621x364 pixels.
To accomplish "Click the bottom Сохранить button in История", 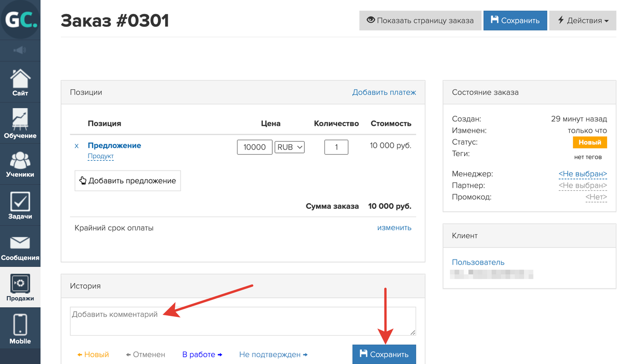I will click(384, 354).
